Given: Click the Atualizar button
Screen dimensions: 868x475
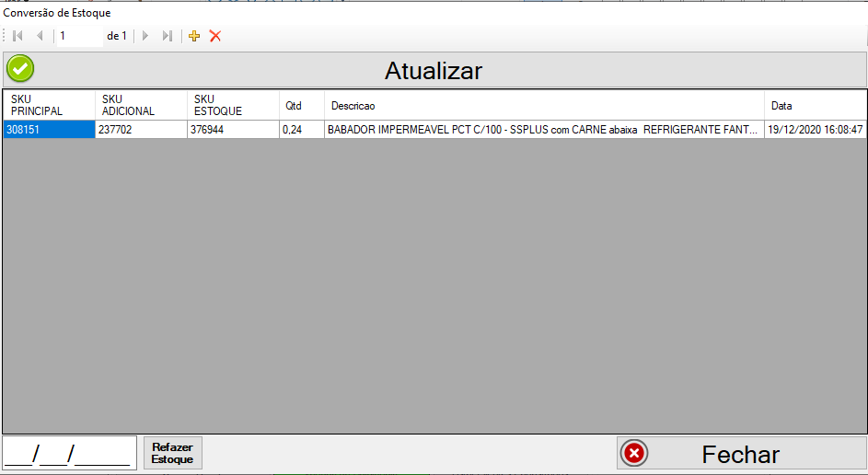Looking at the screenshot, I should [434, 70].
